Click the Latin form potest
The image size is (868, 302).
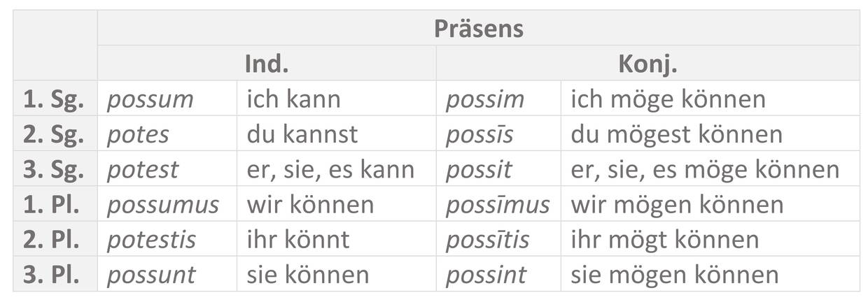(143, 169)
